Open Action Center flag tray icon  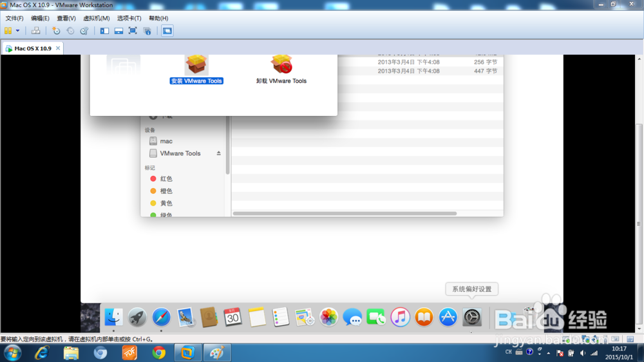click(560, 353)
